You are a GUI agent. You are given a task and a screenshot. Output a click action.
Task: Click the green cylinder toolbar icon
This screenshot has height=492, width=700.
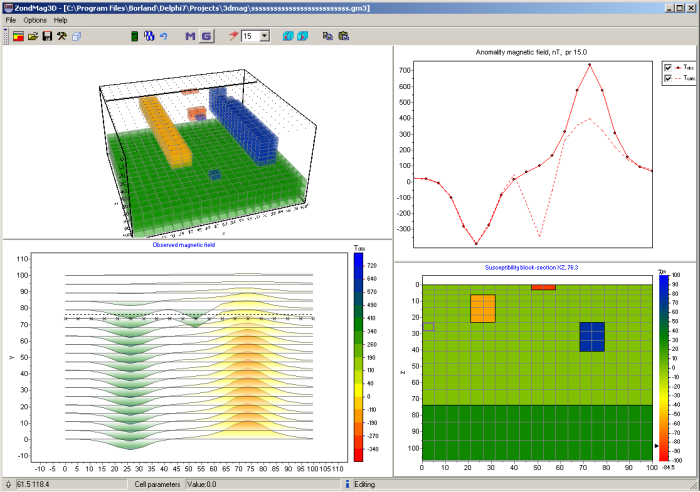click(135, 36)
